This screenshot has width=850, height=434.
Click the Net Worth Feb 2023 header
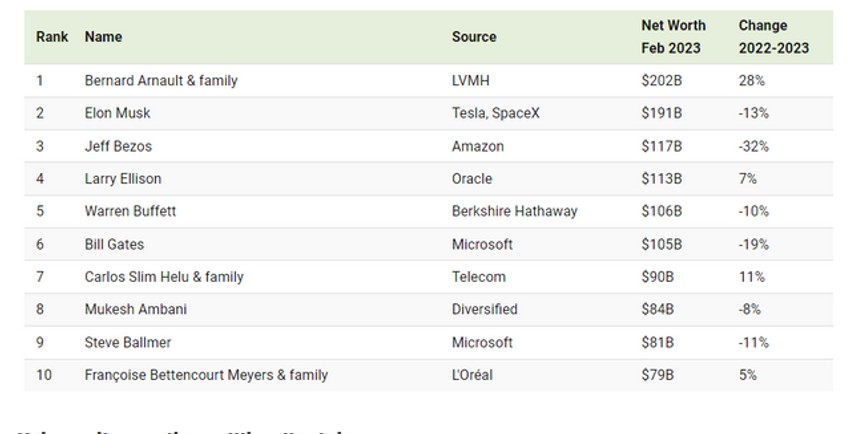(673, 36)
